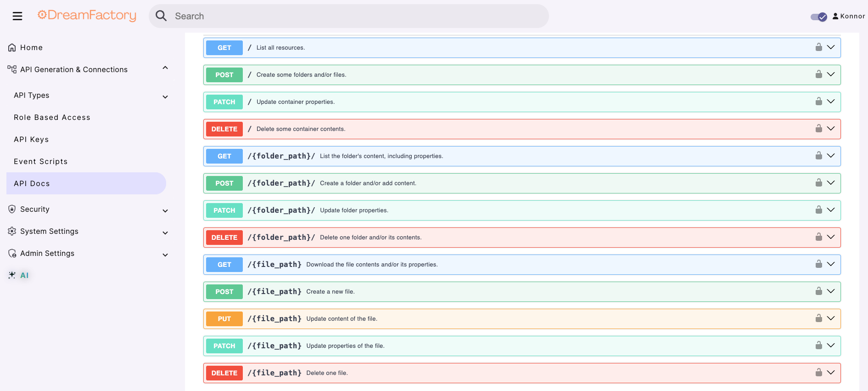This screenshot has height=391, width=868.
Task: Click lock icon on POST Create some folders row
Action: click(818, 74)
